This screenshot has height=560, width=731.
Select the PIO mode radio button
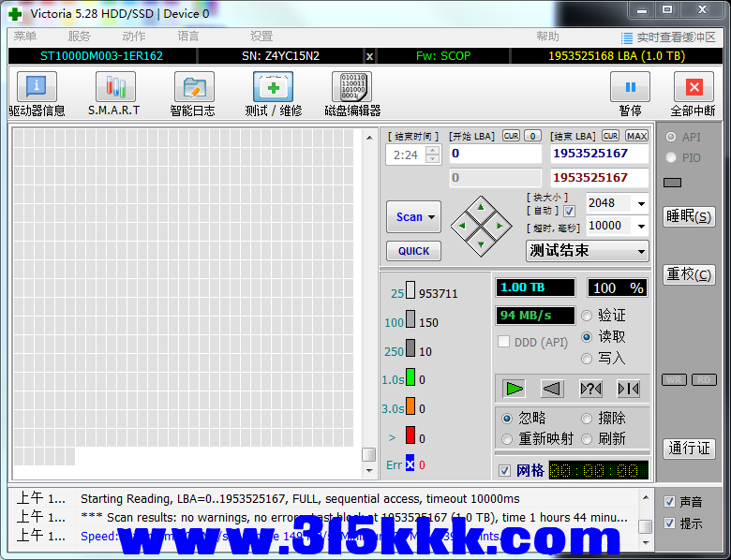tap(671, 157)
